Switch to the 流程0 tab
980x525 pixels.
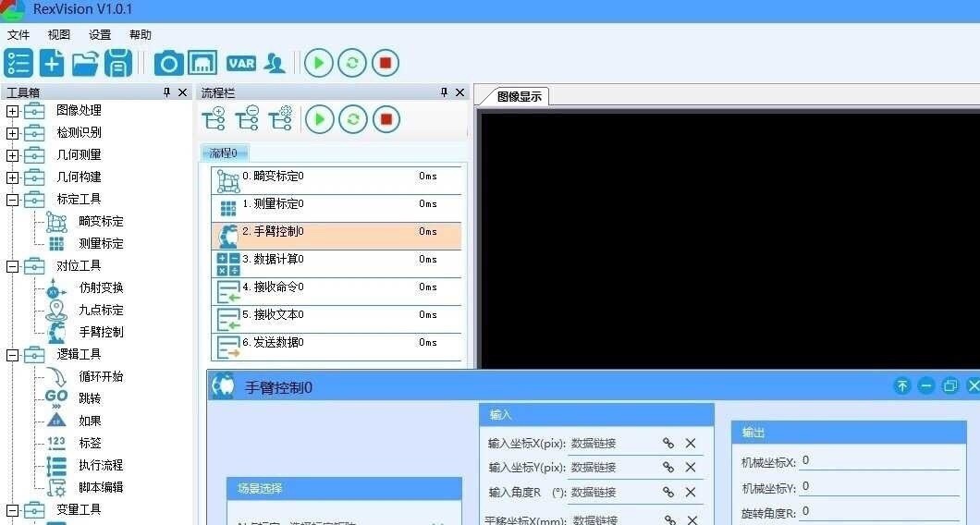224,153
